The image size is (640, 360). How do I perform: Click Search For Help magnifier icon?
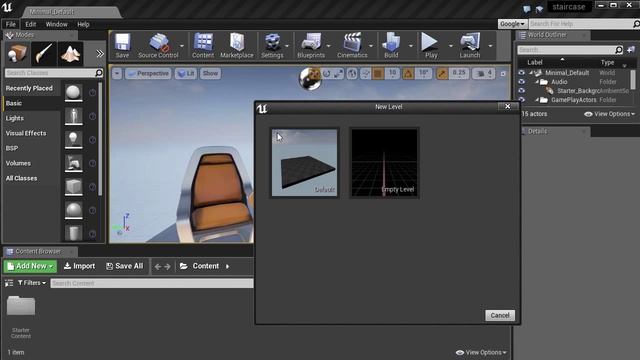[636, 24]
